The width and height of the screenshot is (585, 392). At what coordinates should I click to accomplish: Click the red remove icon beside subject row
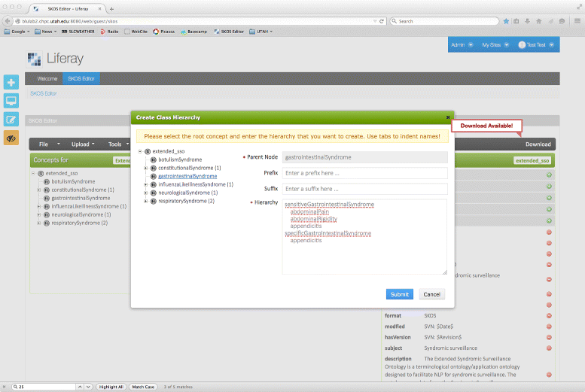[x=548, y=348]
